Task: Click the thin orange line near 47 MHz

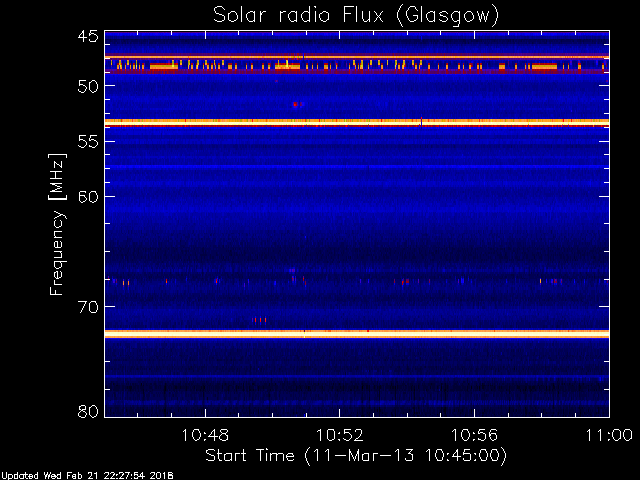Action: (357, 57)
